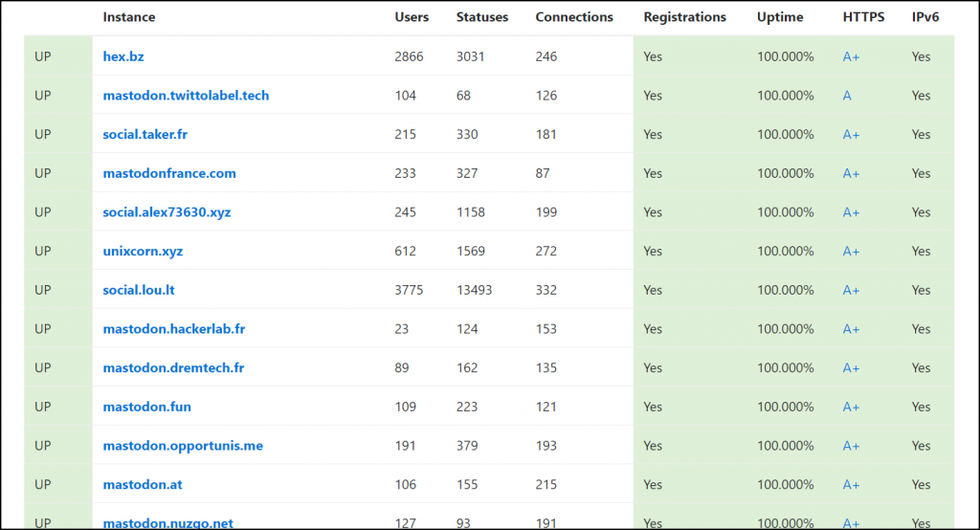Open social.alex73630.xyz instance page
This screenshot has width=980, height=530.
coord(167,212)
